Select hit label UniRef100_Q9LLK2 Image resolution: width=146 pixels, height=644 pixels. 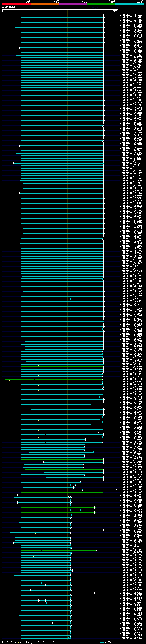point(131,404)
